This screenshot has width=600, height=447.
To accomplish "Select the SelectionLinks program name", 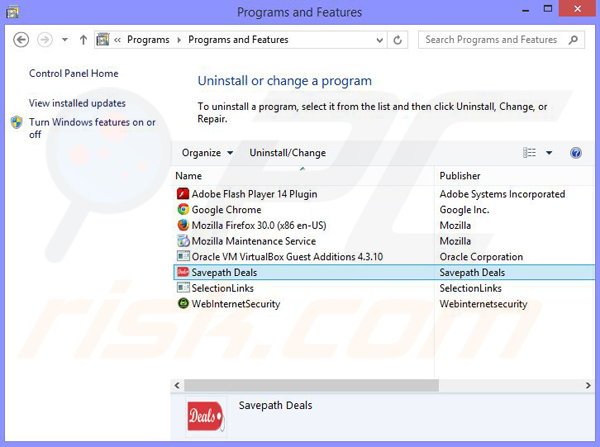I will (x=223, y=288).
